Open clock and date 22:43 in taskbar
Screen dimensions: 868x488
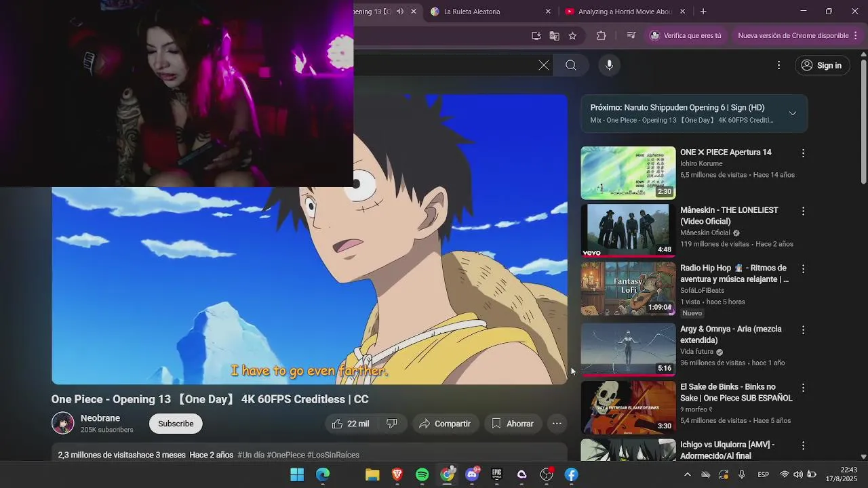tap(841, 474)
